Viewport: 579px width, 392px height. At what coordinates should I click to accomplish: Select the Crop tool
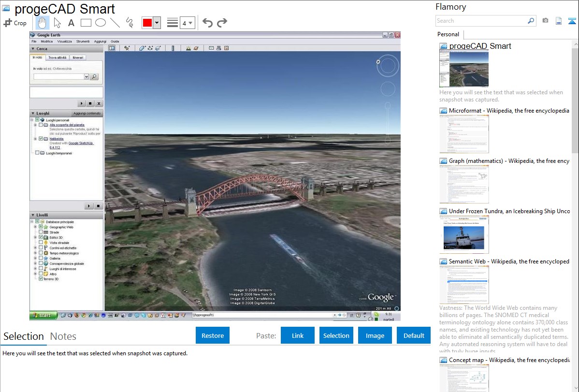point(15,23)
